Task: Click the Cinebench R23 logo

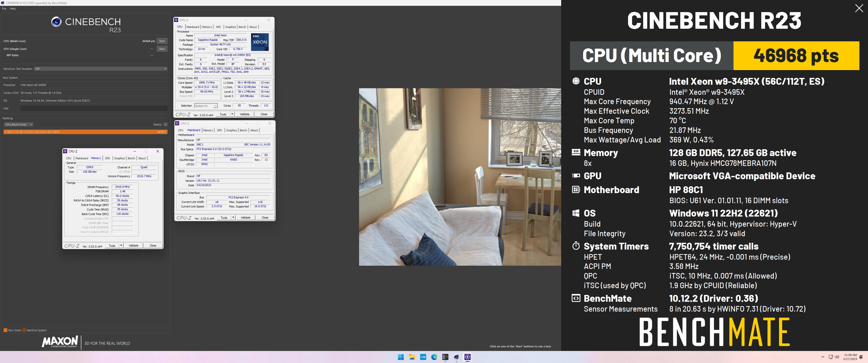Action: 86,24
